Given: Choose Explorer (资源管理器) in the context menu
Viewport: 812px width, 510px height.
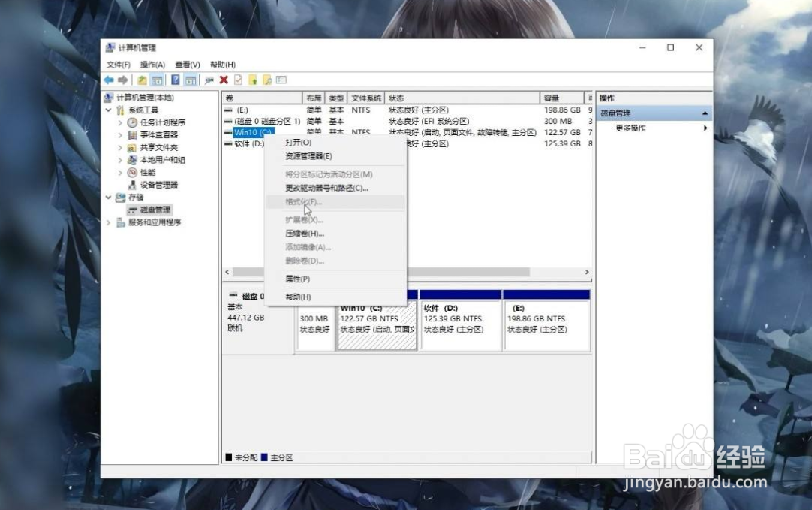Looking at the screenshot, I should [x=335, y=156].
